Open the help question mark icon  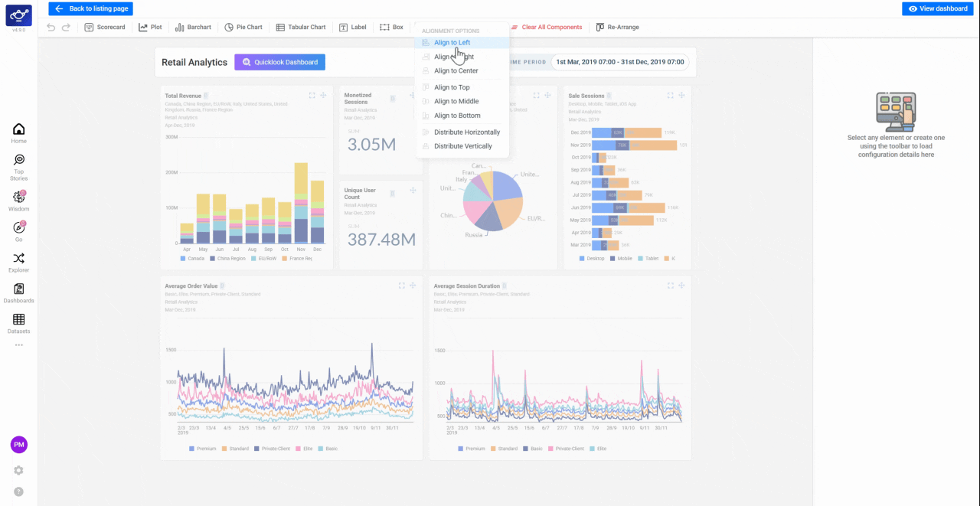coord(18,491)
